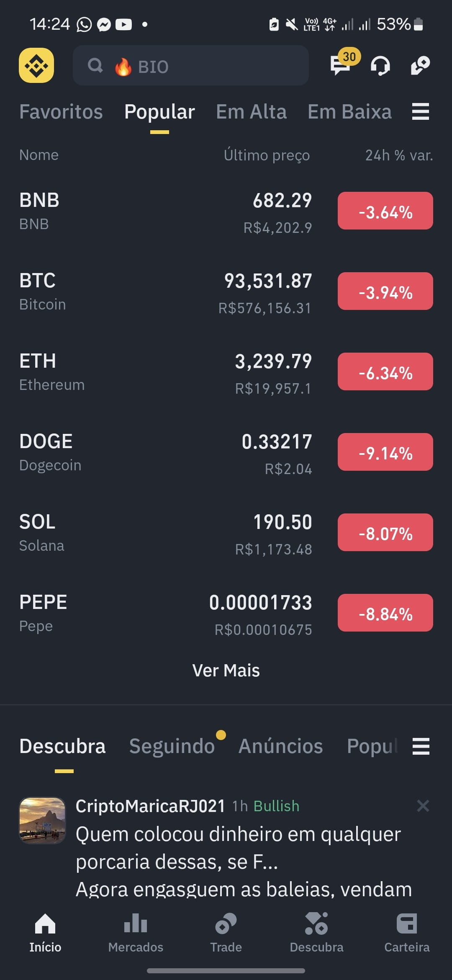Open the Carteira wallet icon
This screenshot has width=452, height=980.
click(x=407, y=923)
